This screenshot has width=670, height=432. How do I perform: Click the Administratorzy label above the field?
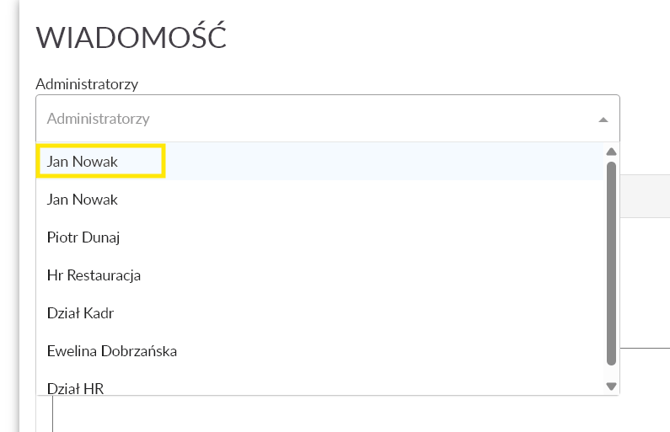(86, 83)
